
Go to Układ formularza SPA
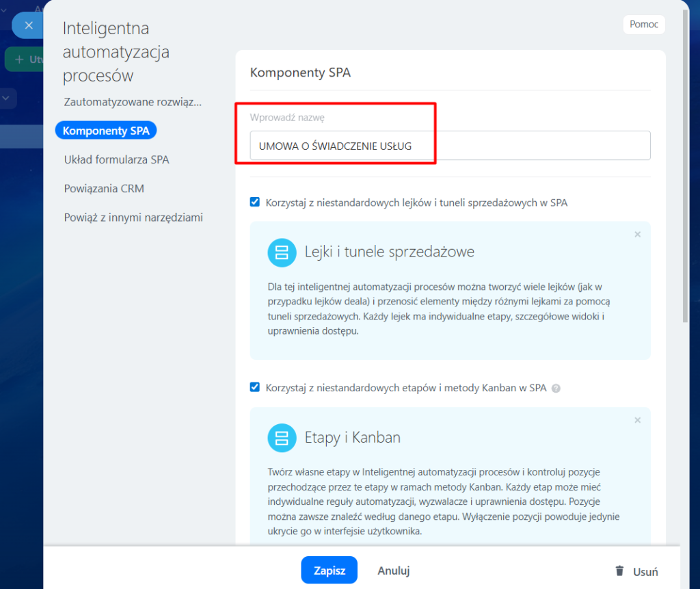[x=116, y=159]
